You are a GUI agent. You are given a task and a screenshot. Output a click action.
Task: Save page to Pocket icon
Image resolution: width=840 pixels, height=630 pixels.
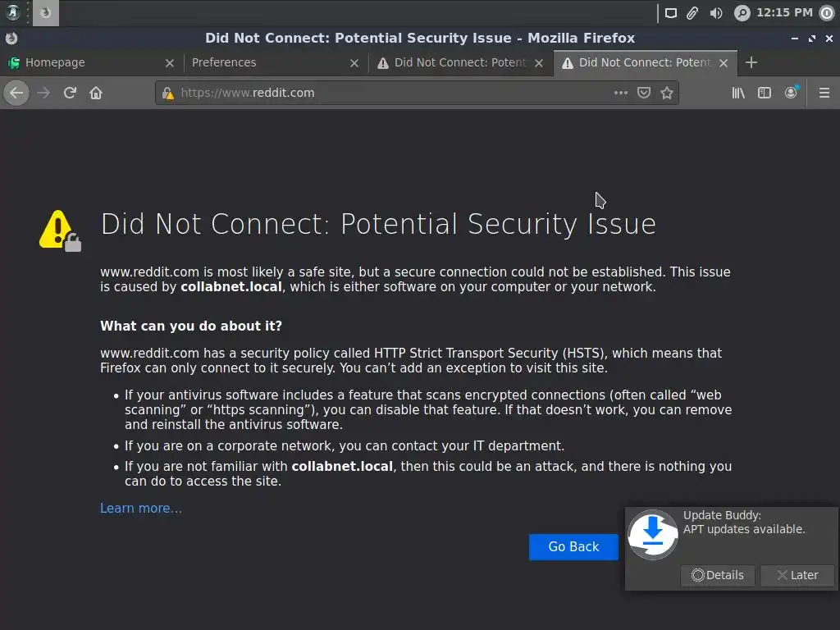(x=644, y=93)
